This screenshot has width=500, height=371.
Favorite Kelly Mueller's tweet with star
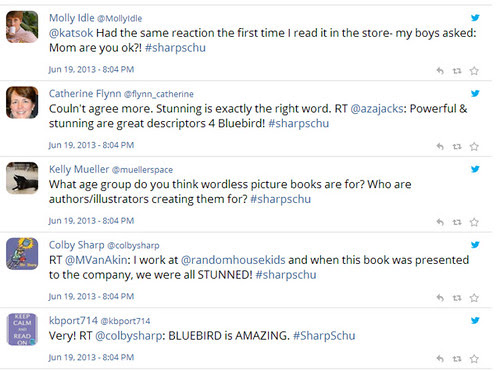pyautogui.click(x=474, y=222)
